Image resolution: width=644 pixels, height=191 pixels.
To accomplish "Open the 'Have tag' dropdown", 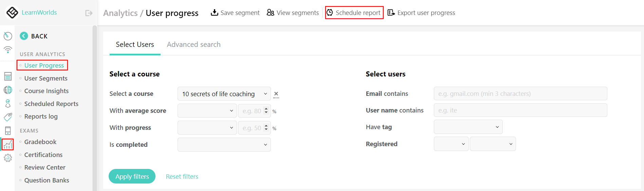I will [468, 127].
